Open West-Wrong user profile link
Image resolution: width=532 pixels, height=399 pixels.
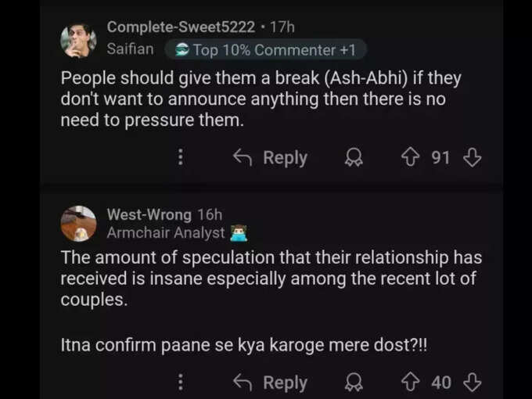click(149, 214)
